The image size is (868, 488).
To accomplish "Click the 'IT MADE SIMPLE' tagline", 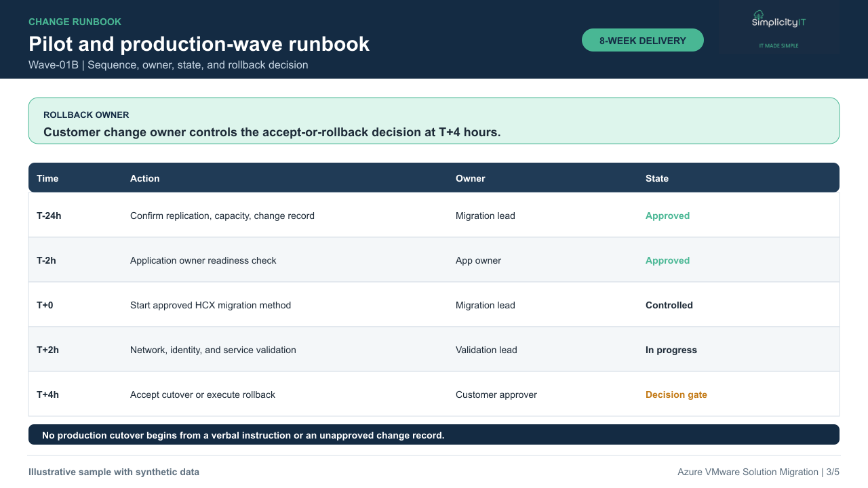I will pos(778,45).
